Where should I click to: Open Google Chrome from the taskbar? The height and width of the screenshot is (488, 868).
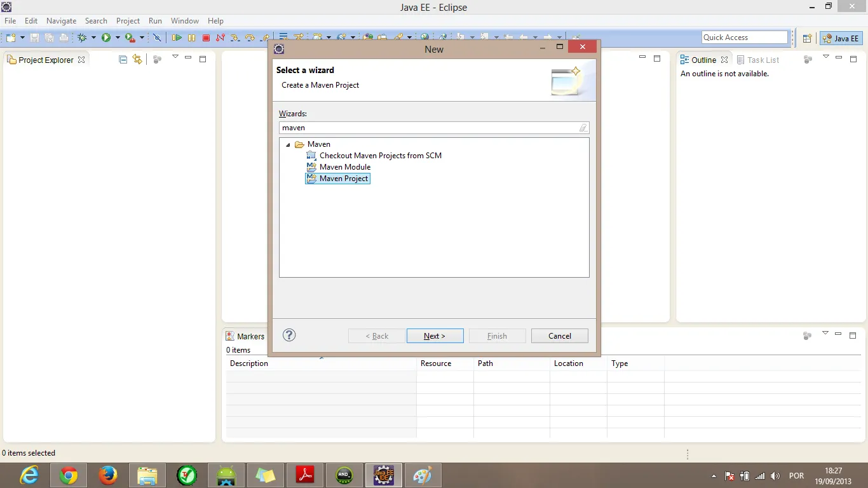[69, 475]
